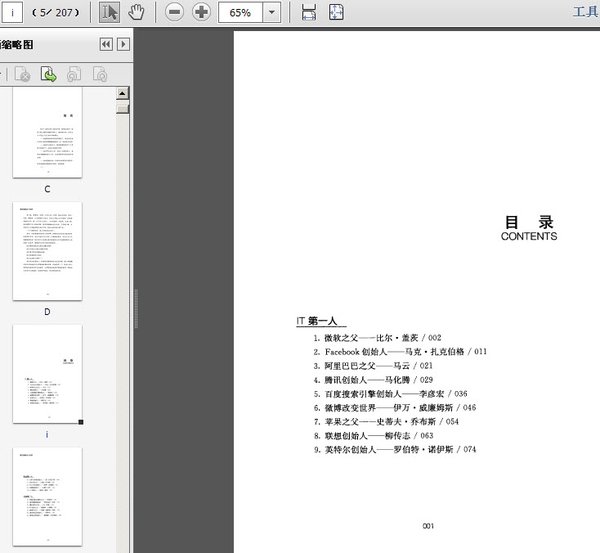Image resolution: width=600 pixels, height=553 pixels.
Task: Select page thumbnail labeled D
Action: coord(47,251)
